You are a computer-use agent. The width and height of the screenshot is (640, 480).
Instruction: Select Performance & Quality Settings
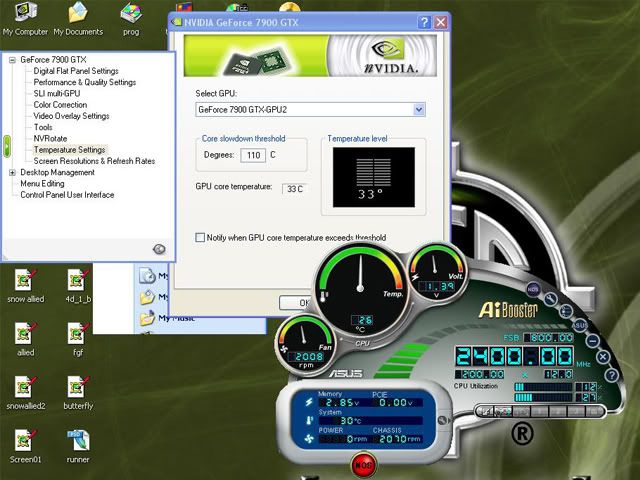tap(84, 82)
